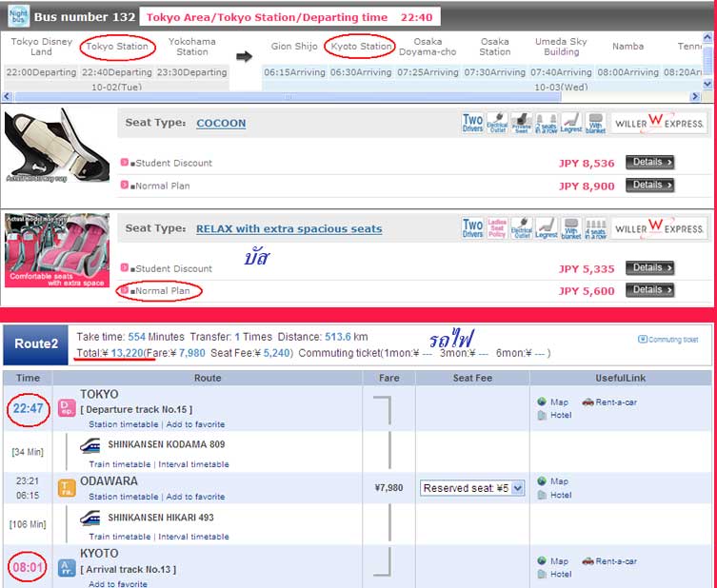Image resolution: width=717 pixels, height=588 pixels.
Task: Click the Route2 tab label
Action: (x=35, y=344)
